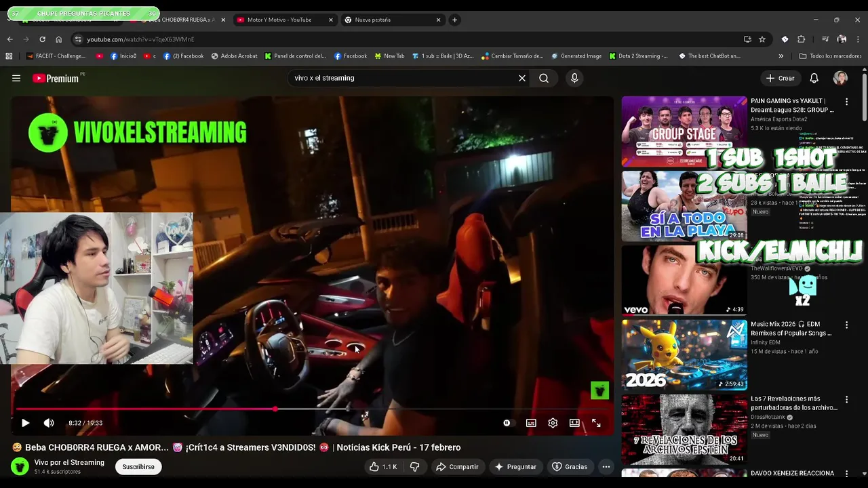
Task: Send a Gracias tip
Action: pos(570,466)
